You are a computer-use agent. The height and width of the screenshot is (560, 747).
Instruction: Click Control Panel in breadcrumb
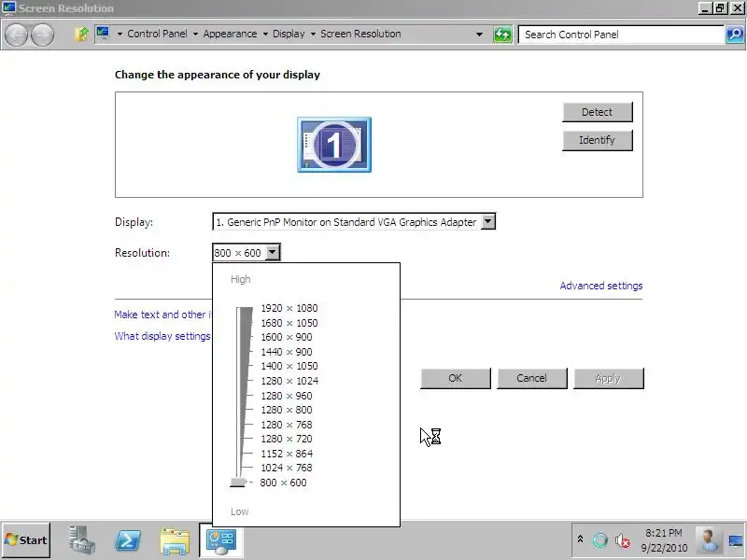[157, 34]
